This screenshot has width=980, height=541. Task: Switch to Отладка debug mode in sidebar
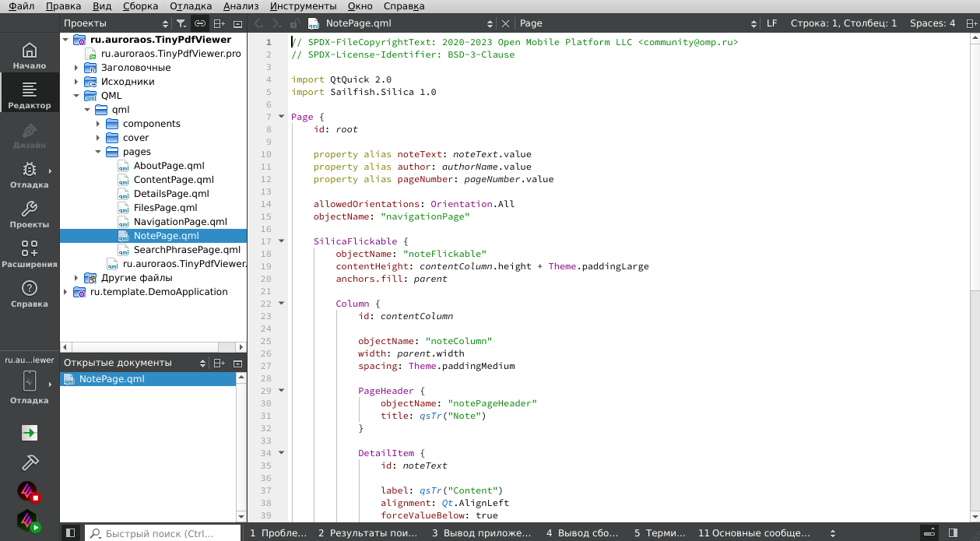point(30,175)
